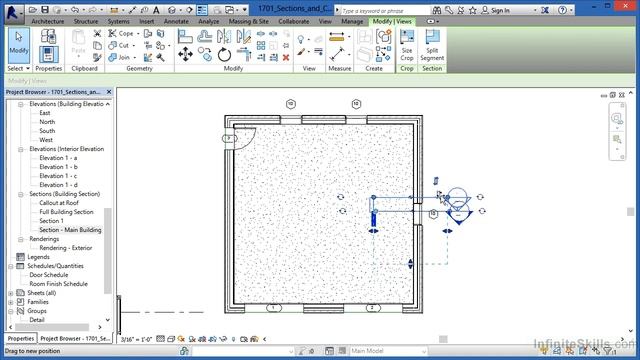Toggle Crop View in view control bar
The image size is (640, 360).
click(x=202, y=339)
